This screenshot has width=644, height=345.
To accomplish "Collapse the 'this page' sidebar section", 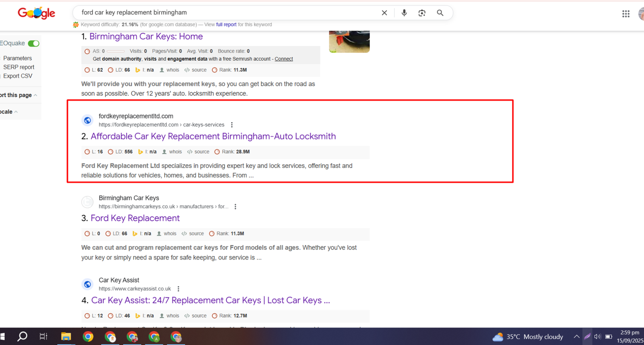I will tap(35, 95).
